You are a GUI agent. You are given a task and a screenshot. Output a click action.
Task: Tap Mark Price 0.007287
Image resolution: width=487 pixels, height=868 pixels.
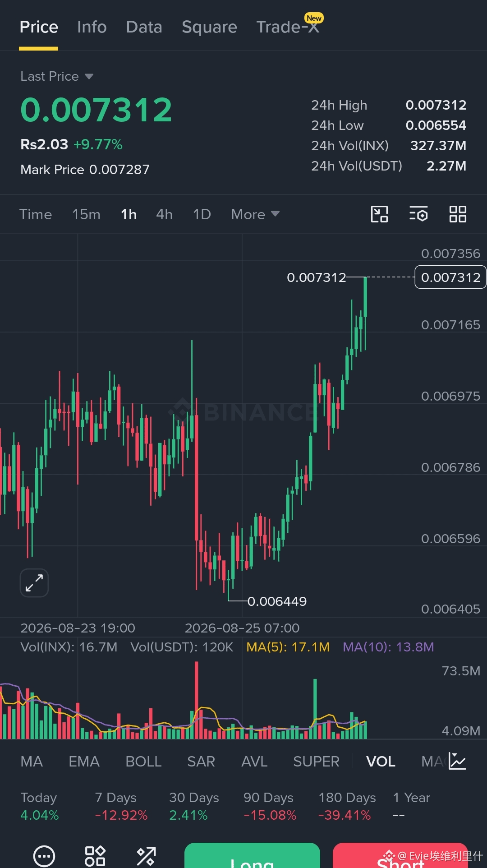point(85,170)
